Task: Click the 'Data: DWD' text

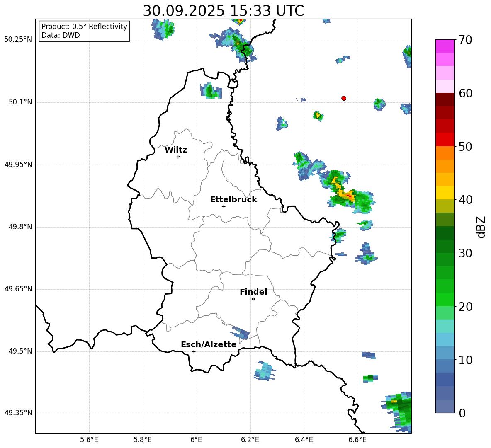Action: 61,35
